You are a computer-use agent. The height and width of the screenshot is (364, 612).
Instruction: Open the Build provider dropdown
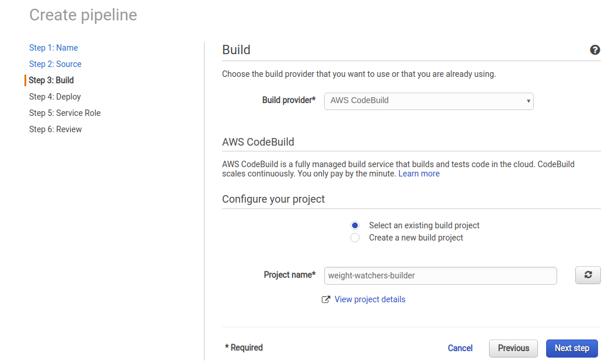coord(428,101)
